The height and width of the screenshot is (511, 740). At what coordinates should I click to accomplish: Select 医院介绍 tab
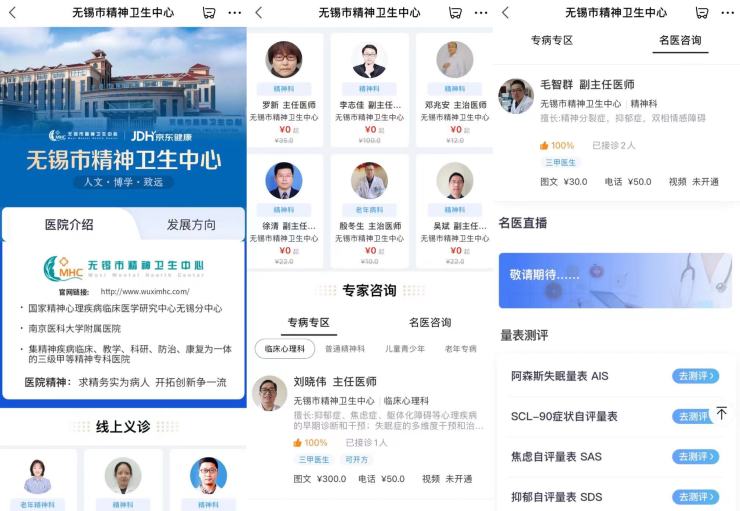[69, 225]
